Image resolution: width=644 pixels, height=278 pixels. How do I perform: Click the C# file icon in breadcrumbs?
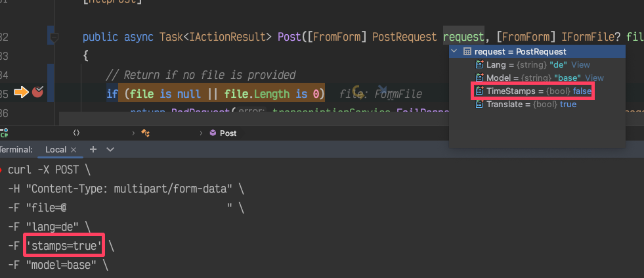pyautogui.click(x=5, y=133)
